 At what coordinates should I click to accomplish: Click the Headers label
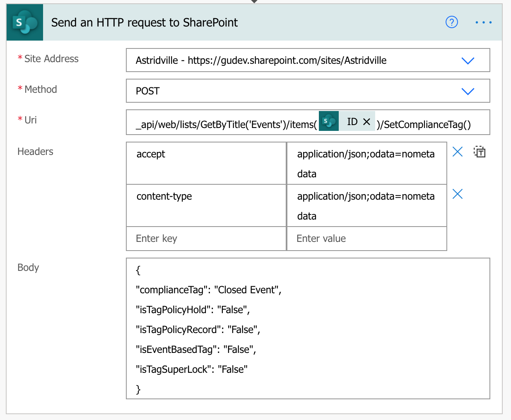[x=35, y=152]
